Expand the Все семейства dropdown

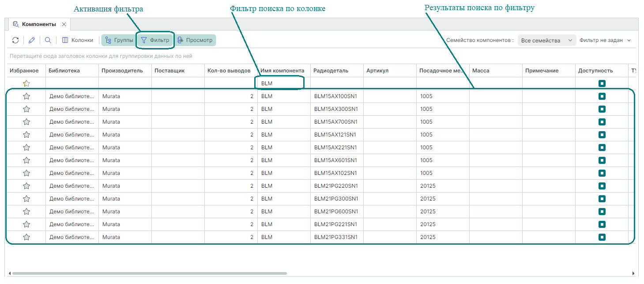[x=546, y=40]
